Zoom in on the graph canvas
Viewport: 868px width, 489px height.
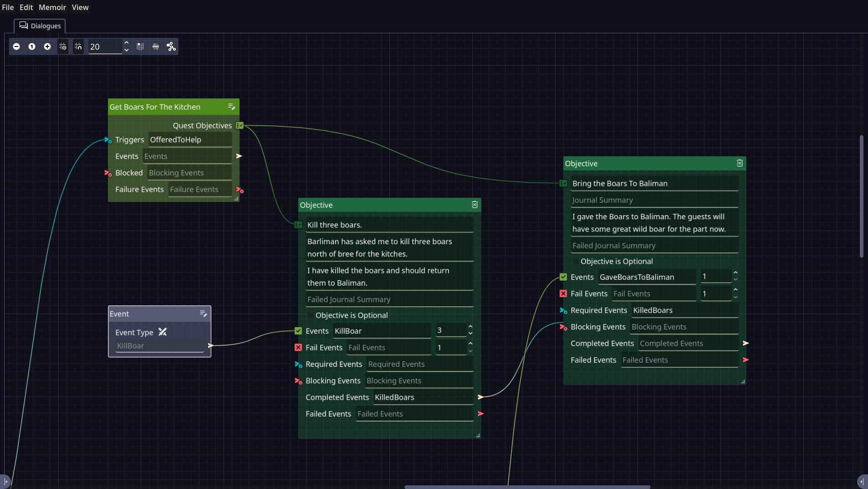[47, 46]
